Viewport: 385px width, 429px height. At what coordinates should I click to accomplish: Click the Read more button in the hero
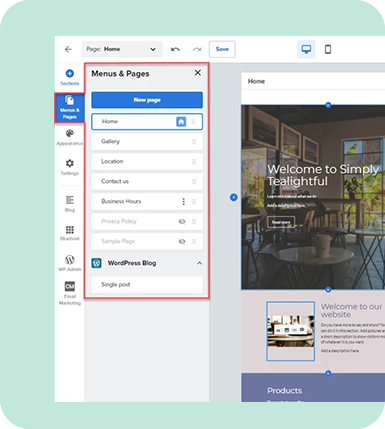pos(281,222)
